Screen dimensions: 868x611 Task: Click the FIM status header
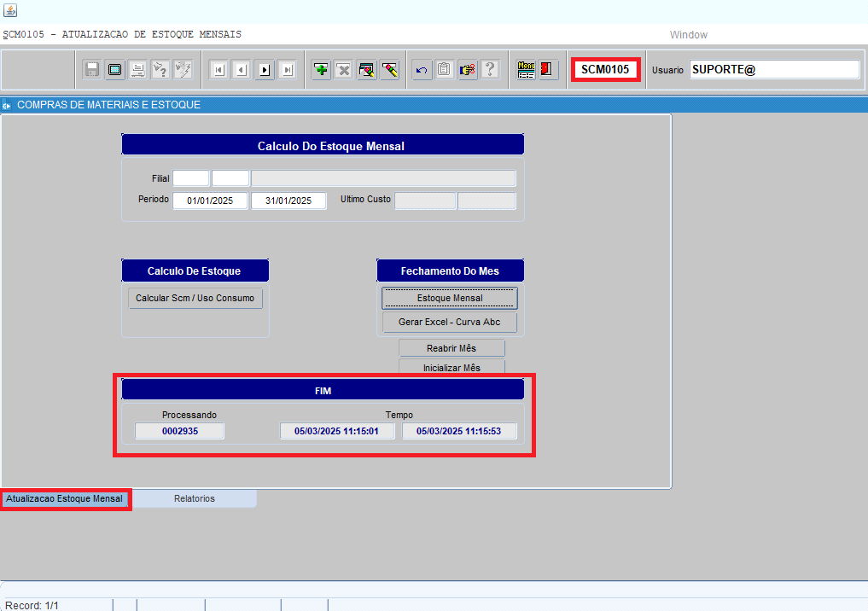point(323,390)
